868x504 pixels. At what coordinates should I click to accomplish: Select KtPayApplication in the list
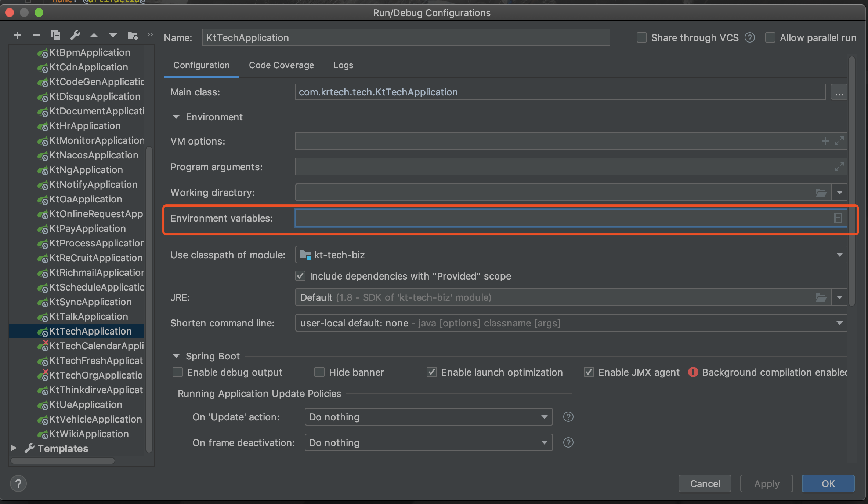(76, 229)
